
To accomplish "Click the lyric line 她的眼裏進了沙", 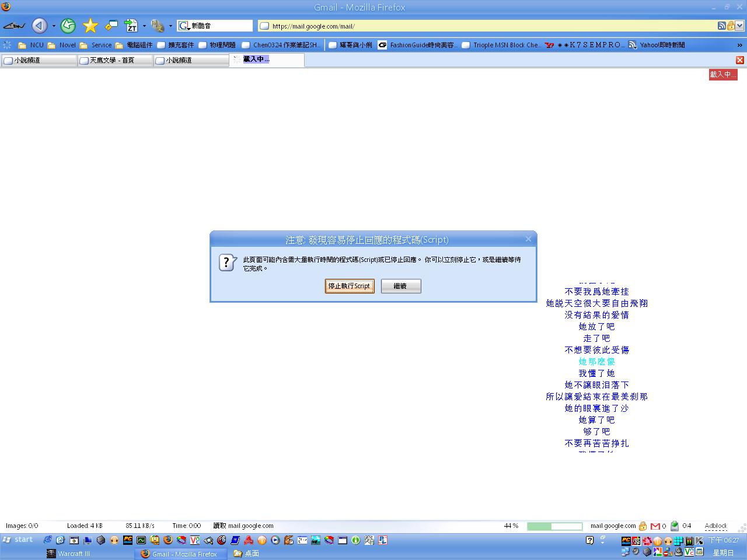I will pyautogui.click(x=596, y=408).
